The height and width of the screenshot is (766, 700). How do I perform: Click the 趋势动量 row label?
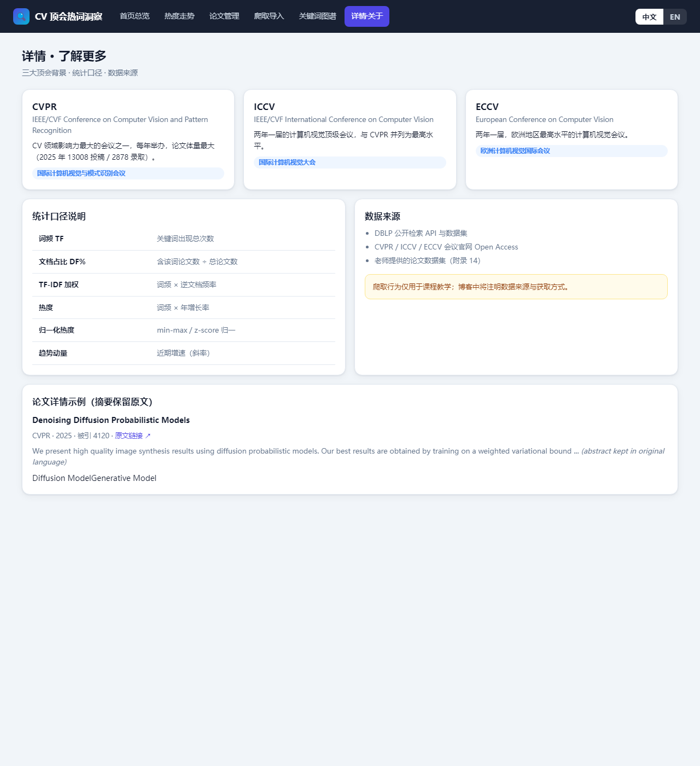tap(53, 353)
